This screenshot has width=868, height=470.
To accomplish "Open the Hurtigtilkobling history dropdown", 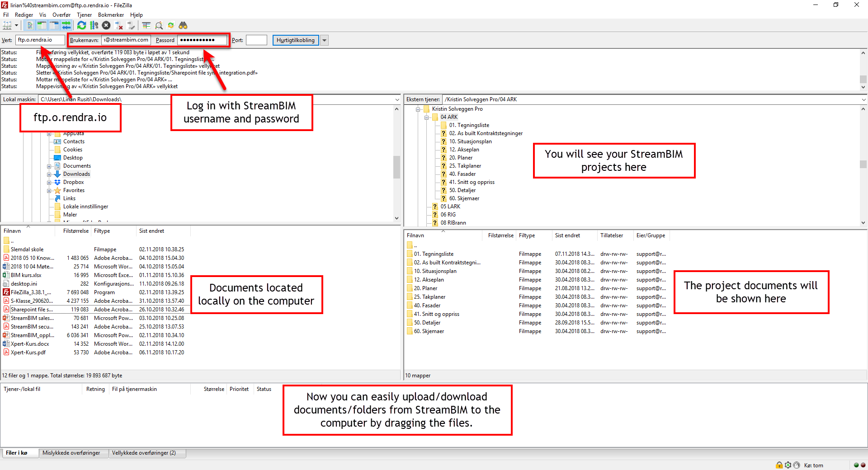I will pyautogui.click(x=324, y=40).
